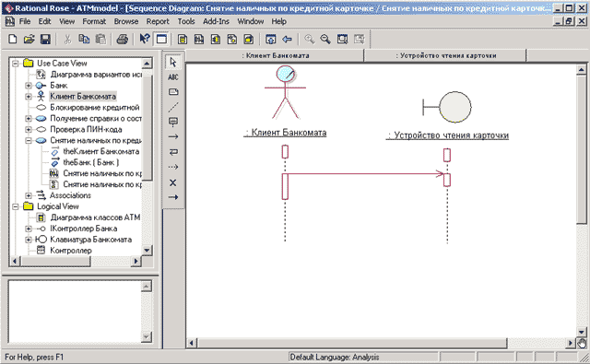Click the diagram's vertical scrollbar down arrow
This screenshot has width=590, height=364.
pyautogui.click(x=582, y=332)
